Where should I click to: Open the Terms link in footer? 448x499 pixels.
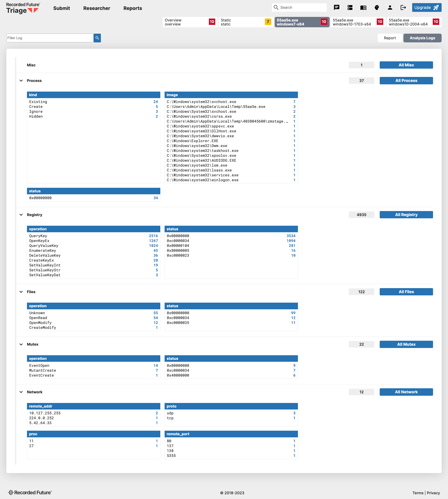(x=418, y=493)
